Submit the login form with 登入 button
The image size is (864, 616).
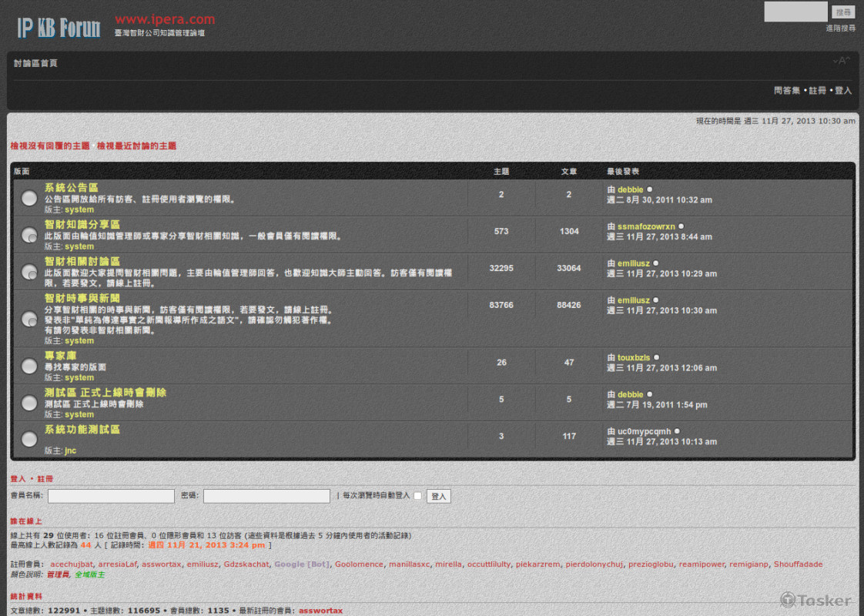click(x=439, y=497)
